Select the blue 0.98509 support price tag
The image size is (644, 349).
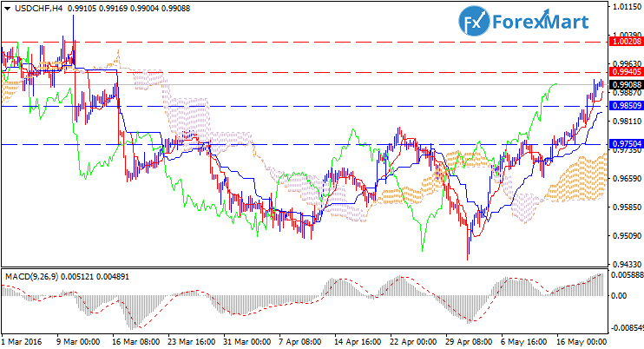tap(626, 106)
